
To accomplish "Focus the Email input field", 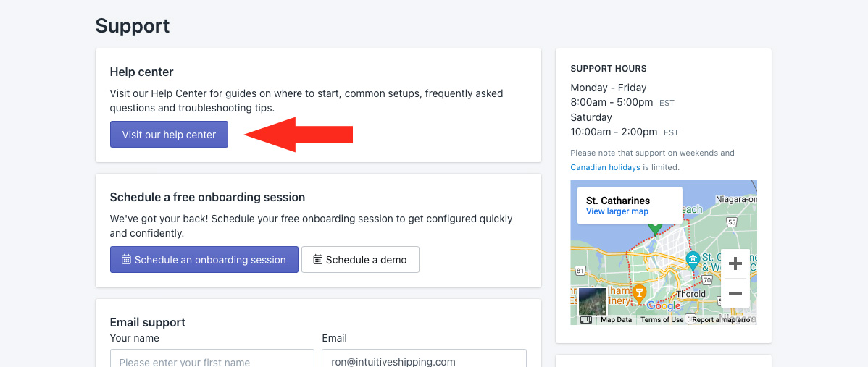I will pos(424,358).
